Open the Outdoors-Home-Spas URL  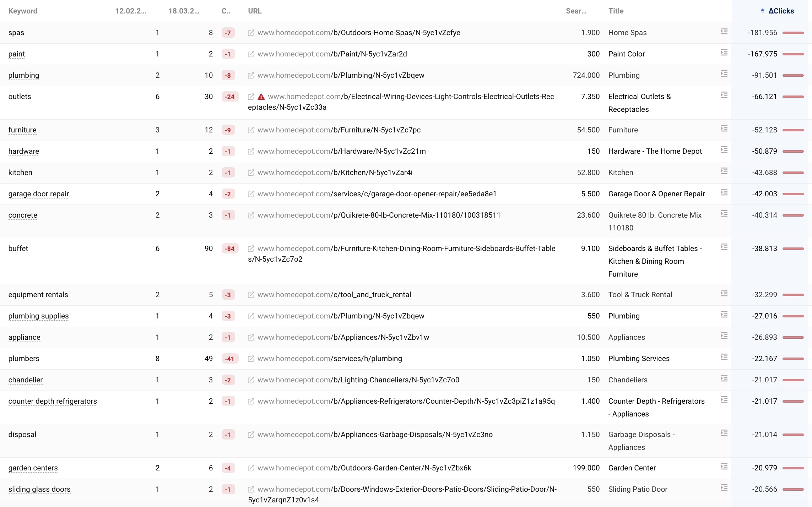(359, 33)
